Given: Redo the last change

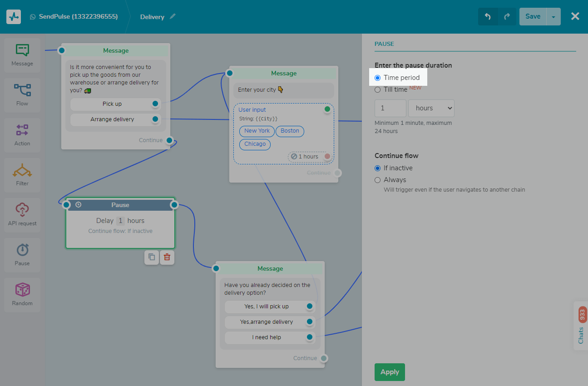Looking at the screenshot, I should (x=507, y=17).
